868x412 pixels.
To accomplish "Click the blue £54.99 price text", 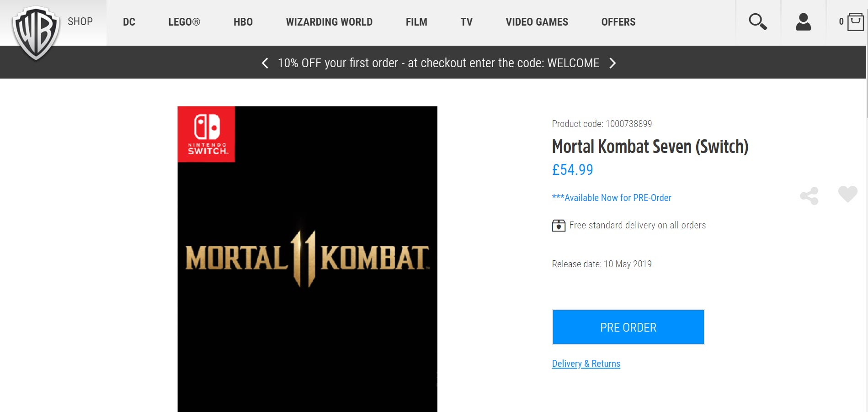I will point(572,170).
